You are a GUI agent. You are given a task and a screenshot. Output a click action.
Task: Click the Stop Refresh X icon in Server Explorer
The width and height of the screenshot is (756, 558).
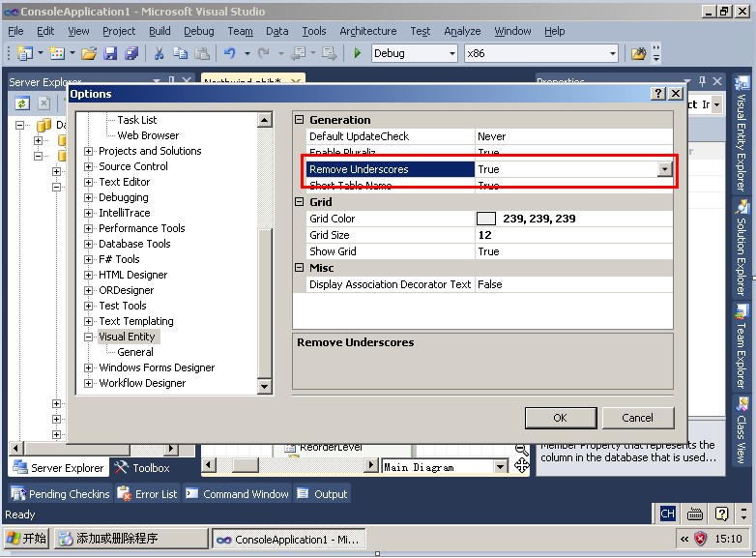pos(44,103)
